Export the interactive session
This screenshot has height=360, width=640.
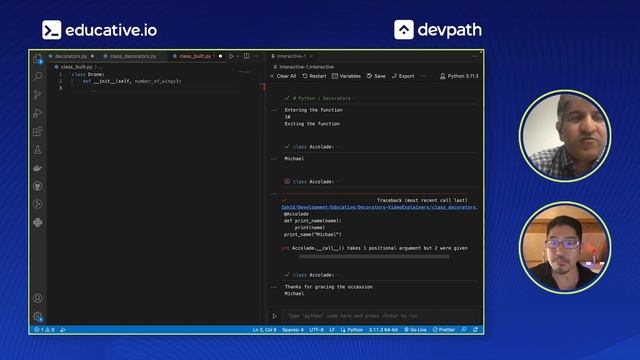403,76
